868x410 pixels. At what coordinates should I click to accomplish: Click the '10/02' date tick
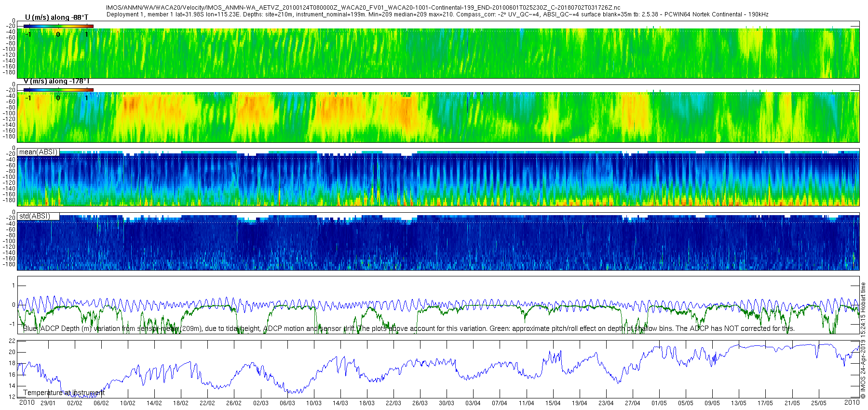coord(127,403)
